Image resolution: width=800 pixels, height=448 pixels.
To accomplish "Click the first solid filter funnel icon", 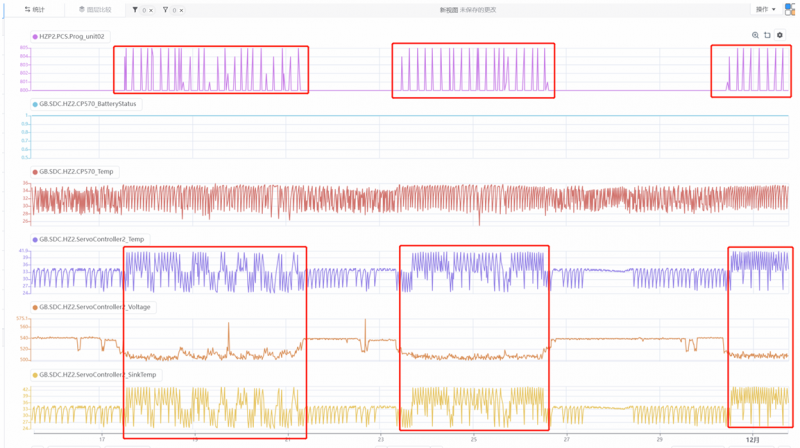I will 135,10.
